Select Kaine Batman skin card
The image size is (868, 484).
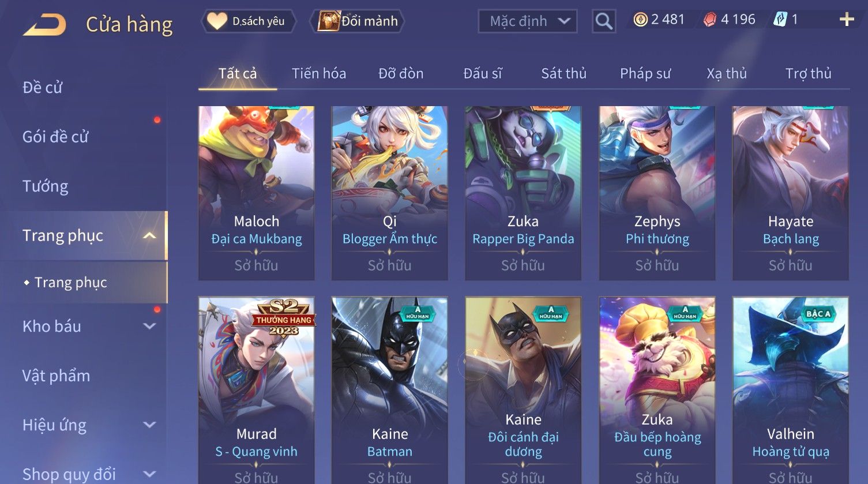[x=390, y=391]
